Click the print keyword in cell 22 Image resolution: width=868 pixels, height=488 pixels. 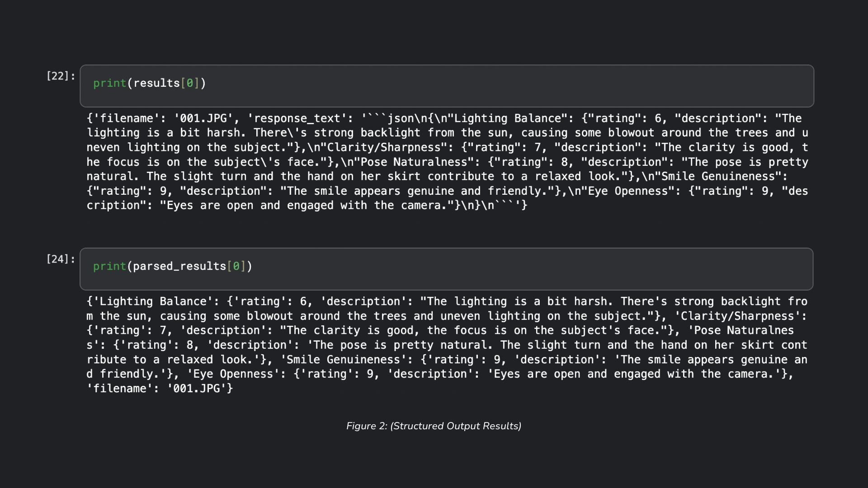click(109, 83)
